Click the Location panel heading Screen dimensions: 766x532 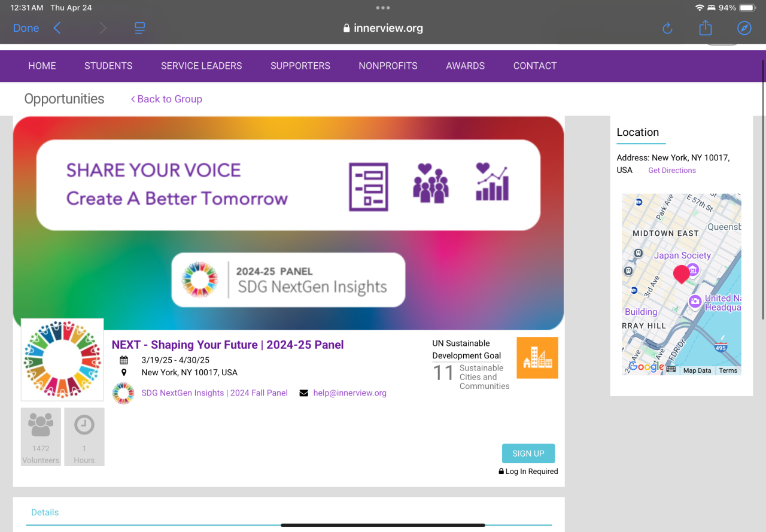click(638, 133)
